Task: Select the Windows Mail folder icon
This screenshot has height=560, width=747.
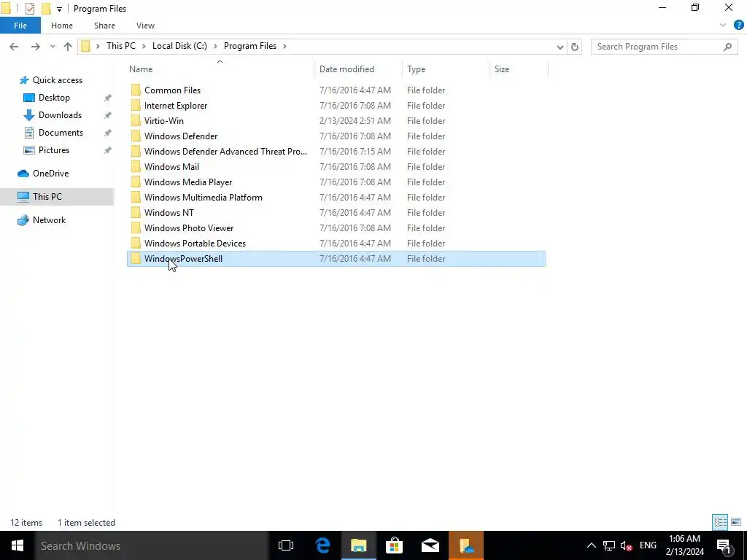Action: 136,167
